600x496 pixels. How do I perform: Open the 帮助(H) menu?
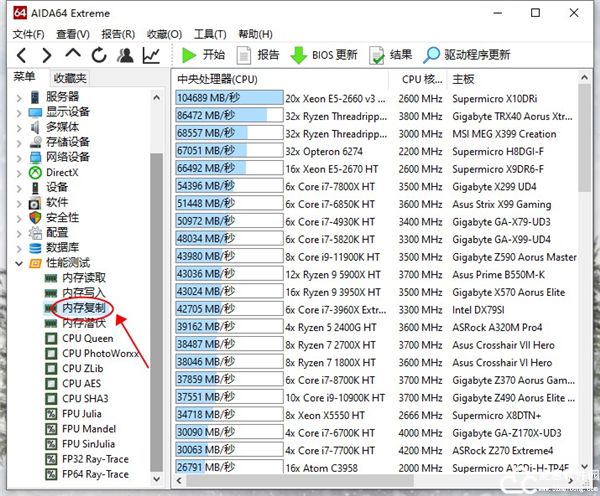point(255,34)
